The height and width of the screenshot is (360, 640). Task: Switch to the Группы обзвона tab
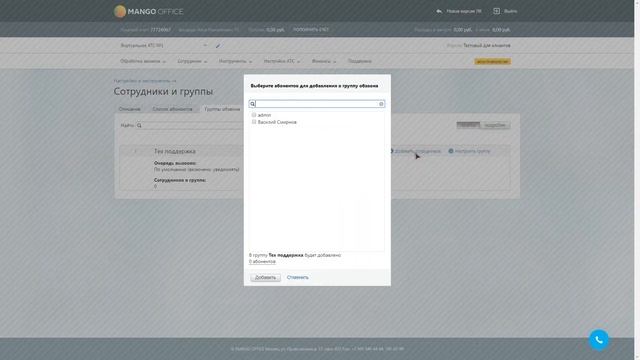pos(222,109)
